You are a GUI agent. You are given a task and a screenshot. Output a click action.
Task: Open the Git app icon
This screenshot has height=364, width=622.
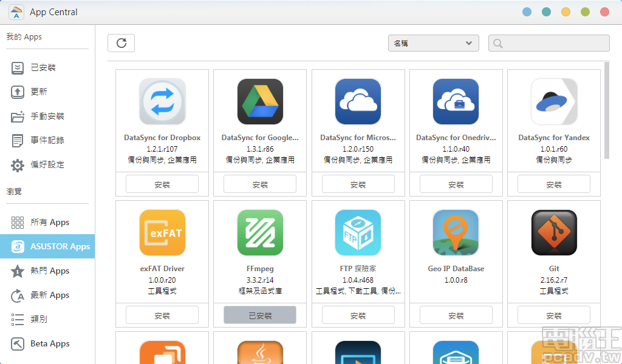[x=554, y=232]
